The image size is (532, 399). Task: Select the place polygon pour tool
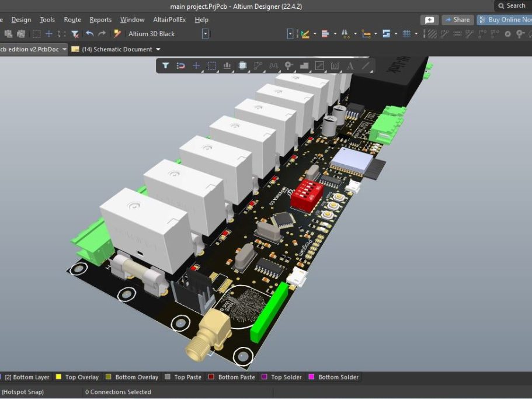pos(304,66)
